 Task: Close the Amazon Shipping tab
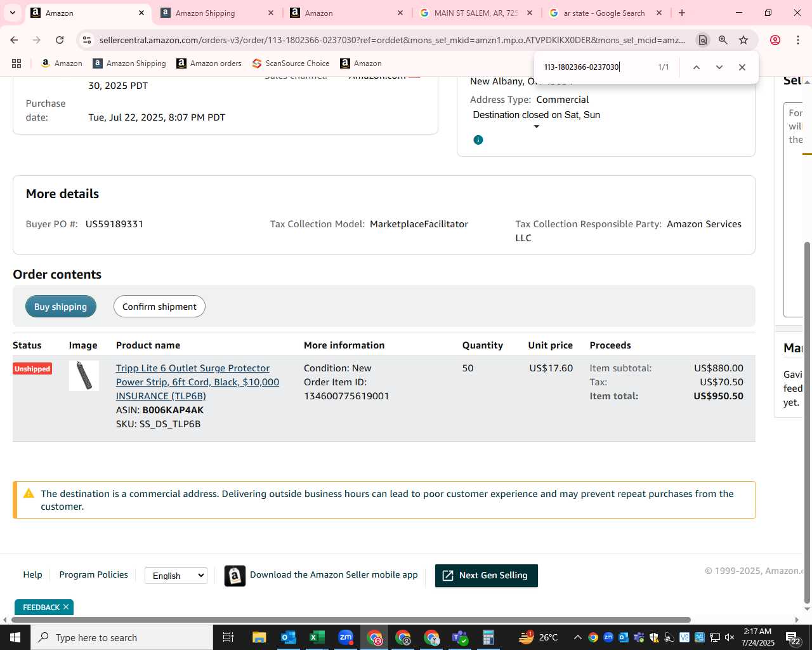click(271, 13)
